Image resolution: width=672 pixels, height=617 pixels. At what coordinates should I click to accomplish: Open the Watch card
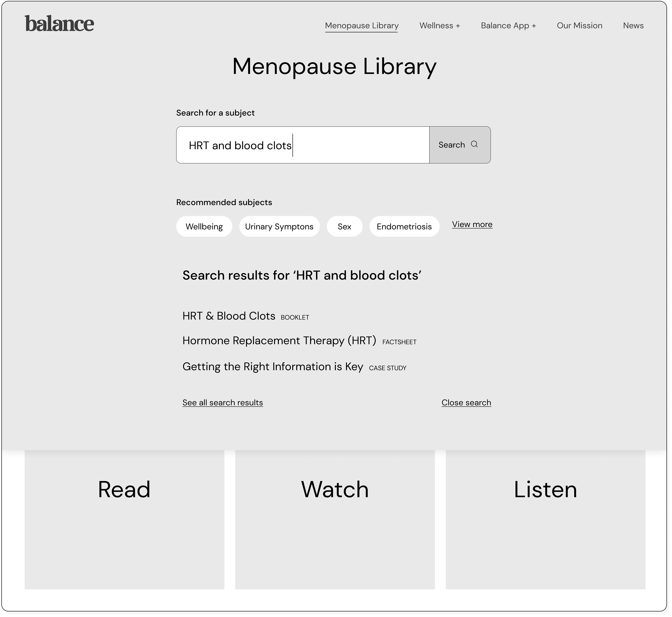[335, 520]
